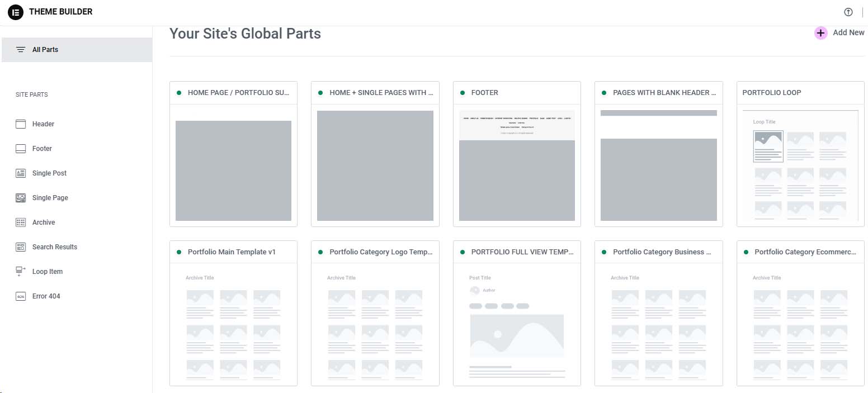
Task: Open the FOOTER card title
Action: (x=485, y=93)
